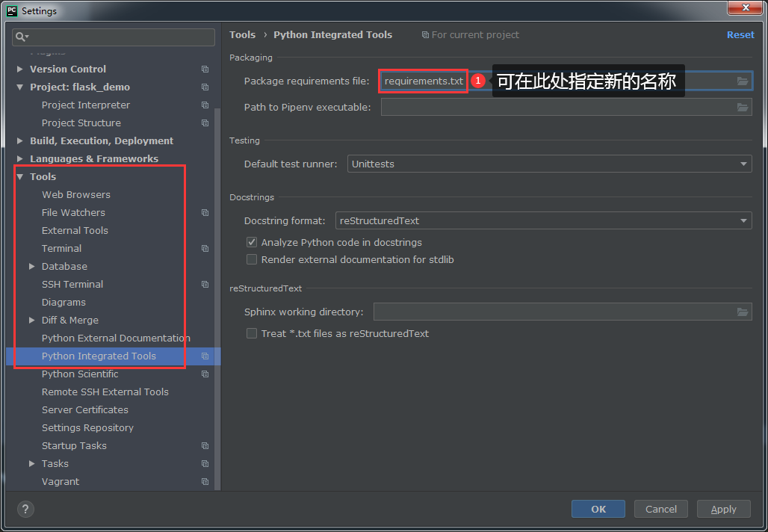Viewport: 768px width, 532px height.
Task: Click Tools in the breadcrumb
Action: pos(243,35)
